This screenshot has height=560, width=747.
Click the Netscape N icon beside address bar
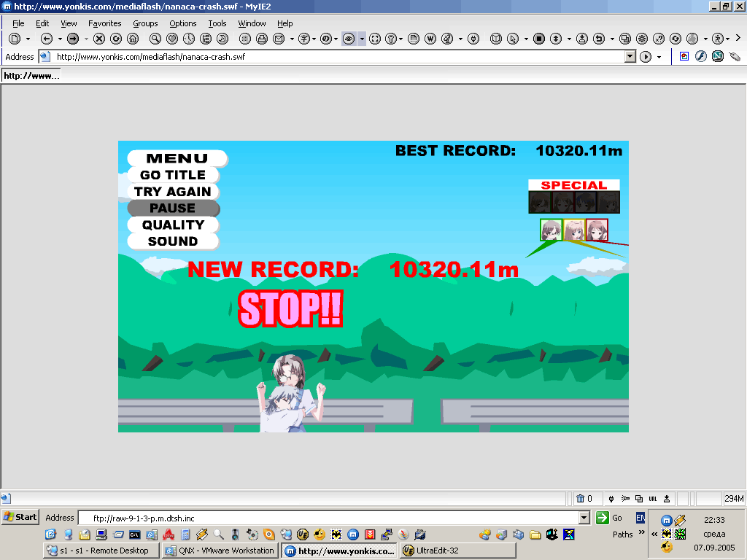[718, 57]
